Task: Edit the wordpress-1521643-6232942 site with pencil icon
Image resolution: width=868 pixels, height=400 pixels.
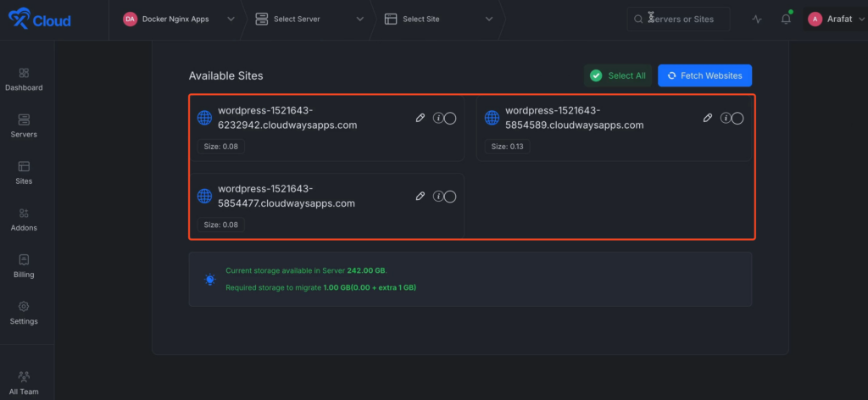Action: point(420,119)
